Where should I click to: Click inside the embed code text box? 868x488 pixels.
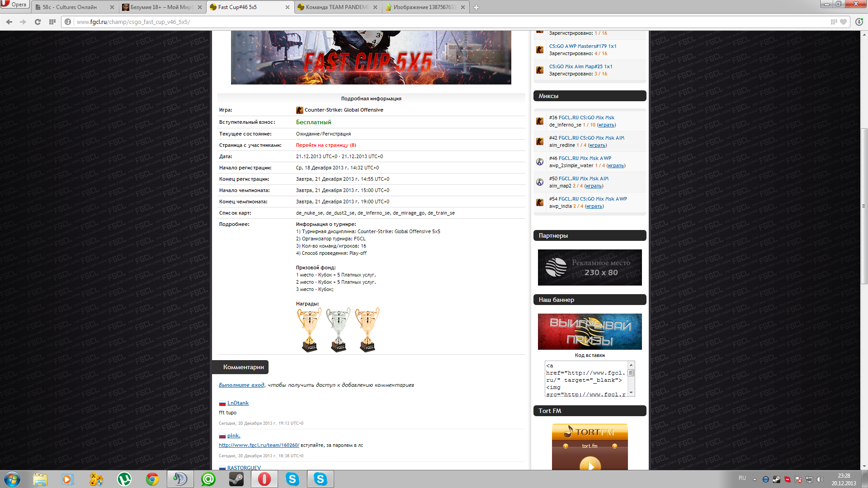586,379
